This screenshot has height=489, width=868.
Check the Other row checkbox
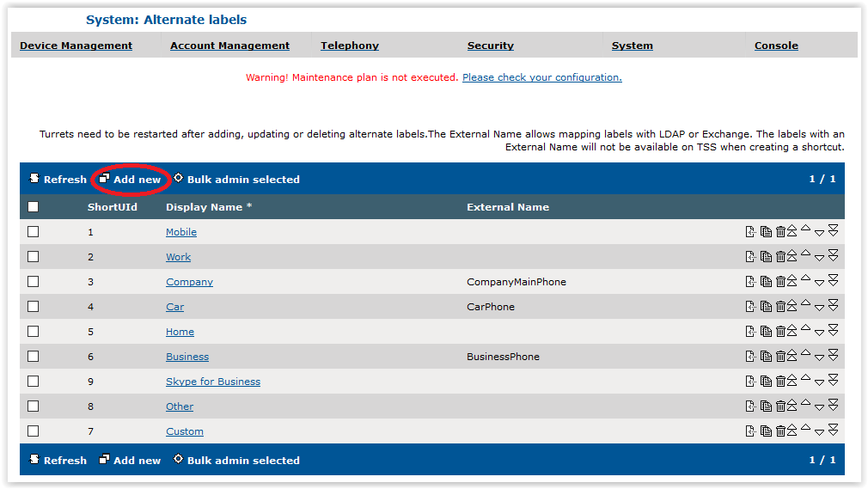pyautogui.click(x=34, y=406)
